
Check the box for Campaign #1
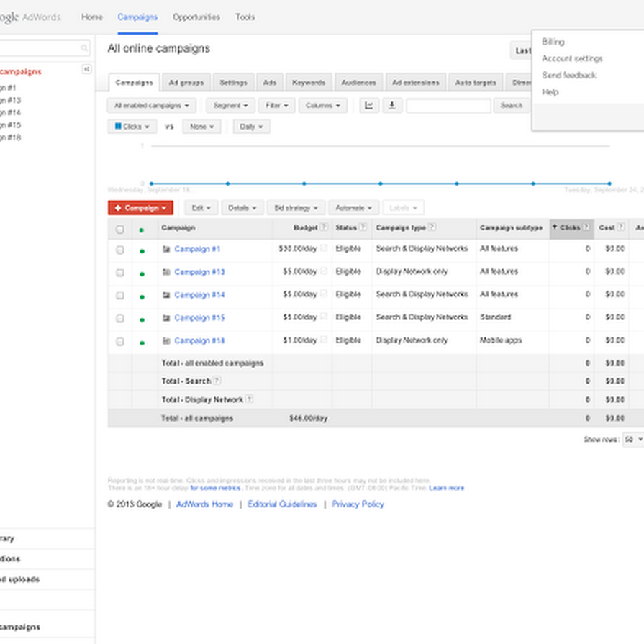tap(120, 250)
